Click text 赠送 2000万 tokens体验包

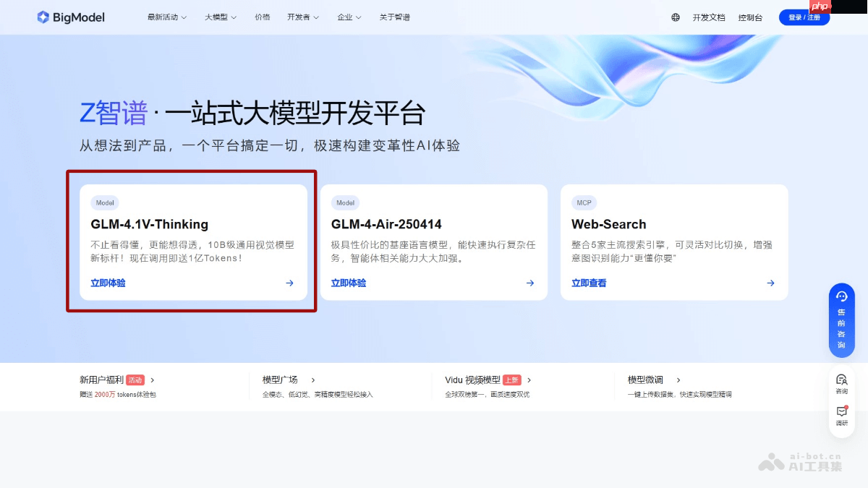118,395
